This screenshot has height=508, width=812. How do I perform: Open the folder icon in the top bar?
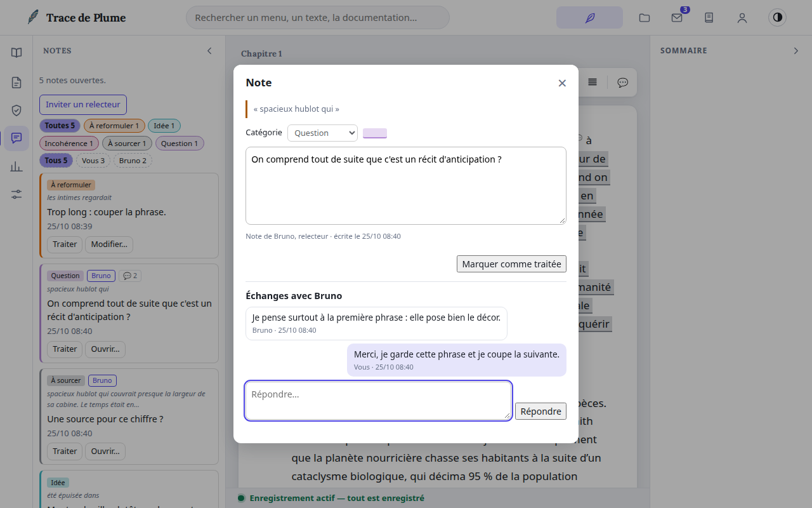(645, 18)
